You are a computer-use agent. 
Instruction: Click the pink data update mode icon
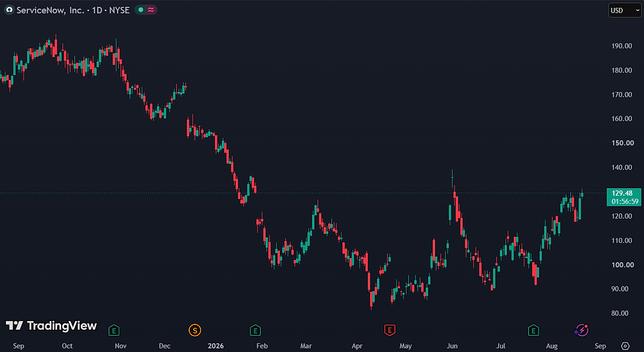151,10
